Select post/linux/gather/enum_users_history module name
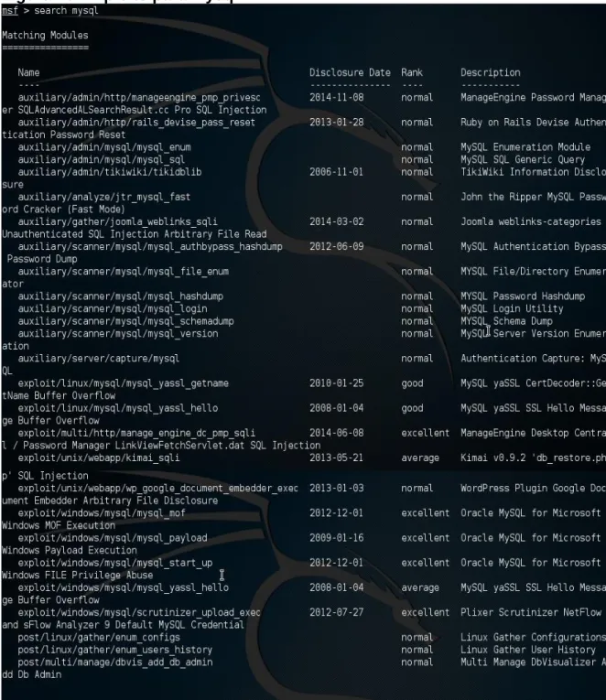The height and width of the screenshot is (700, 606). coord(115,651)
